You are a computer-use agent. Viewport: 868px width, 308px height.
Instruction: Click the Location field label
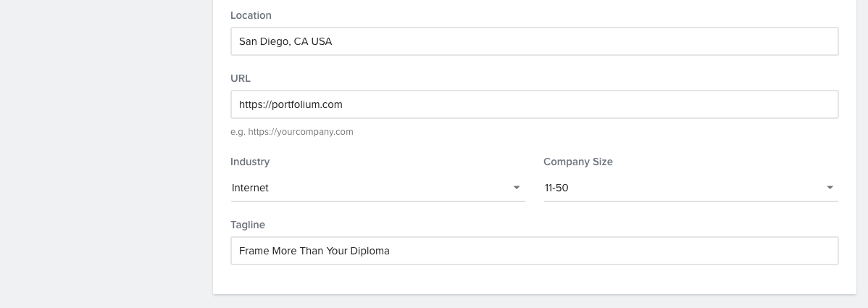point(251,15)
